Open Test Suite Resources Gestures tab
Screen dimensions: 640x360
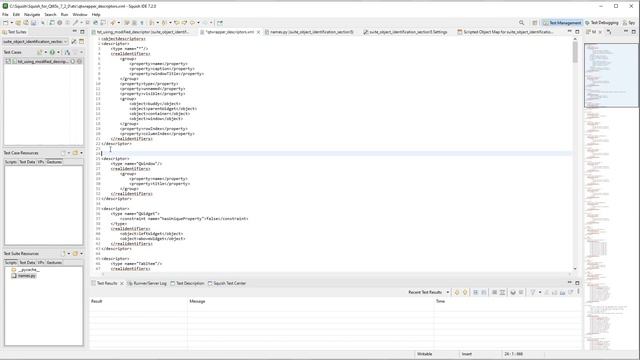click(54, 262)
